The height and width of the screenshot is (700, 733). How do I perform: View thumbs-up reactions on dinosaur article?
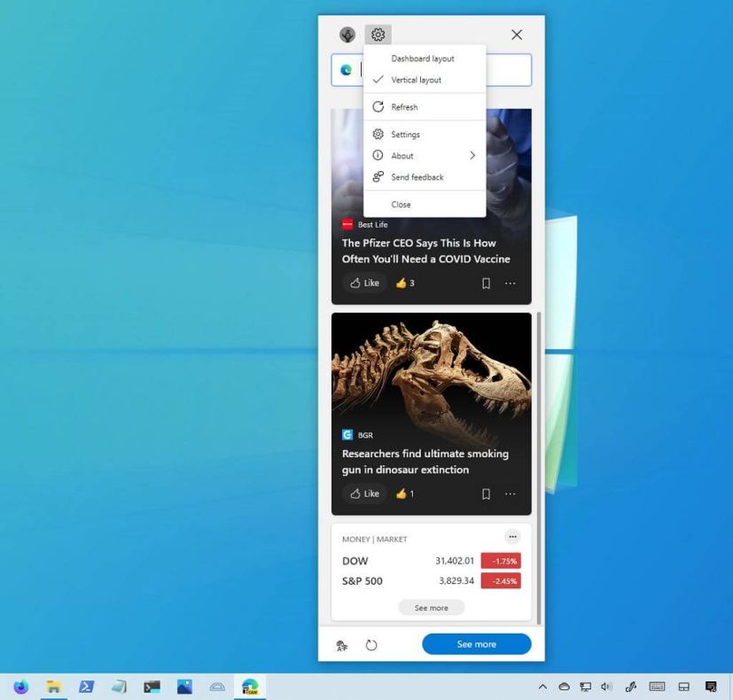(x=405, y=494)
